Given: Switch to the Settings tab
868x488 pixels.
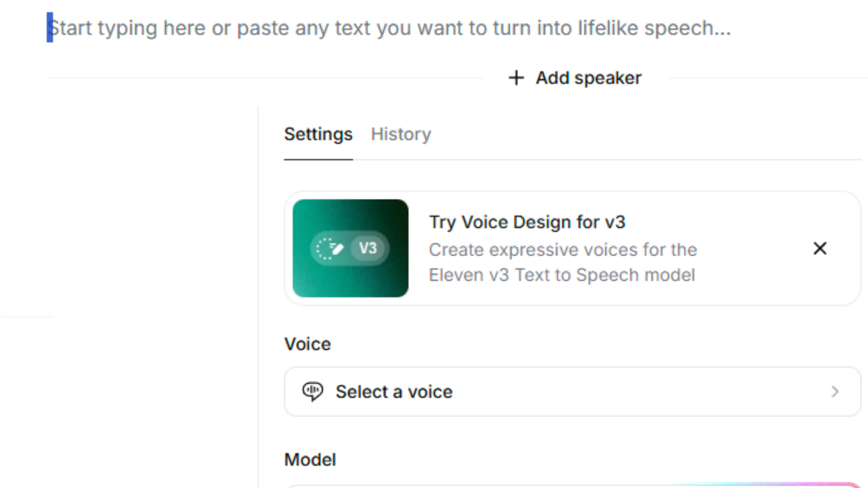Looking at the screenshot, I should point(318,134).
